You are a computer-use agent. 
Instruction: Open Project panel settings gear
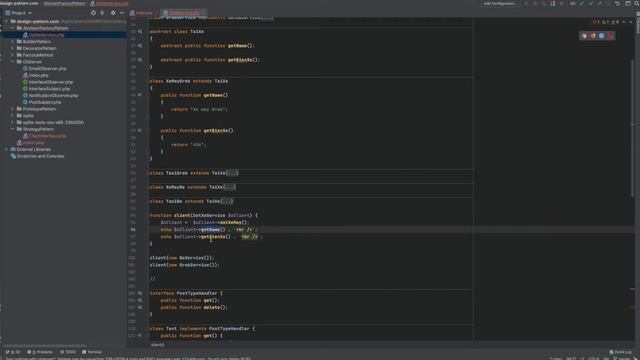coord(113,13)
